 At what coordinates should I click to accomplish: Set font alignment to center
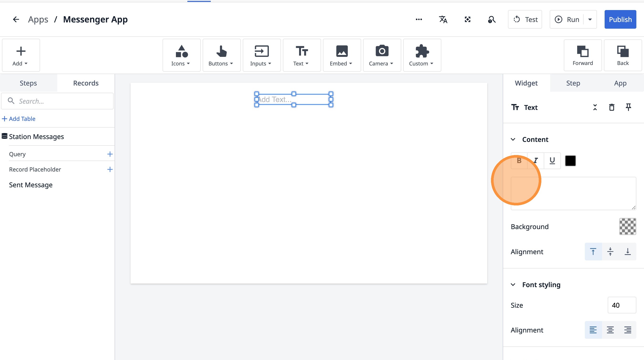610,330
